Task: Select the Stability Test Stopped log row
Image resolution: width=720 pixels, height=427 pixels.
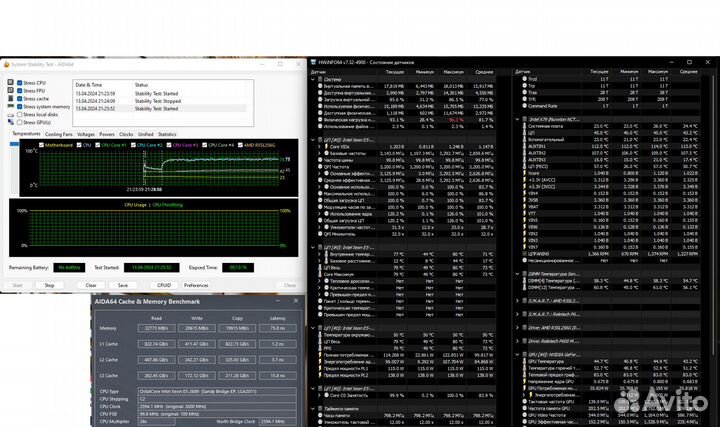Action: tap(161, 101)
